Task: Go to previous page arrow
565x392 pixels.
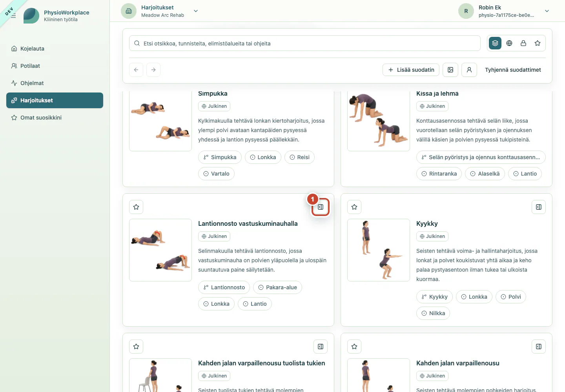Action: (x=136, y=70)
